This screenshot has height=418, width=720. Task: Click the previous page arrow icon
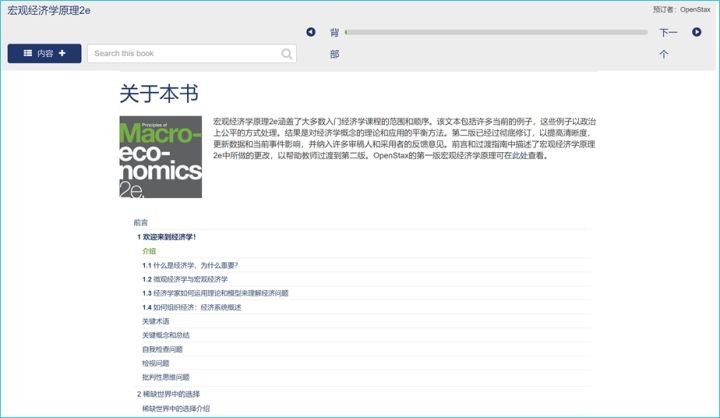[311, 32]
